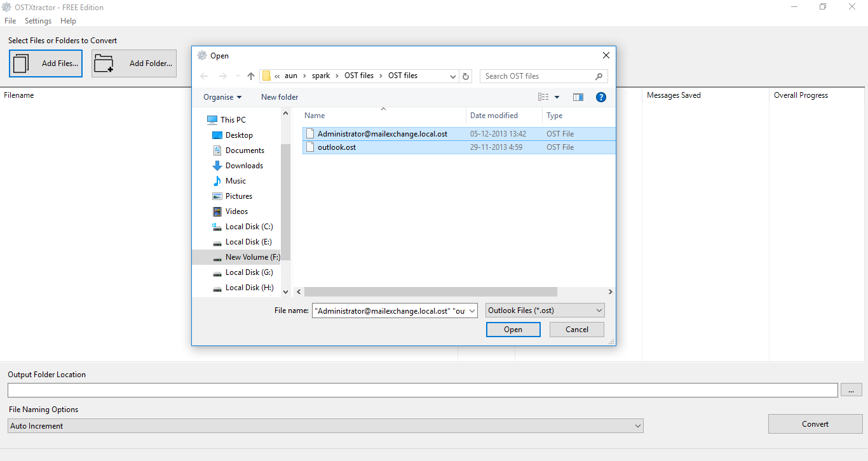This screenshot has height=461, width=868.
Task: Browse output folder with the ellipsis button
Action: (851, 390)
